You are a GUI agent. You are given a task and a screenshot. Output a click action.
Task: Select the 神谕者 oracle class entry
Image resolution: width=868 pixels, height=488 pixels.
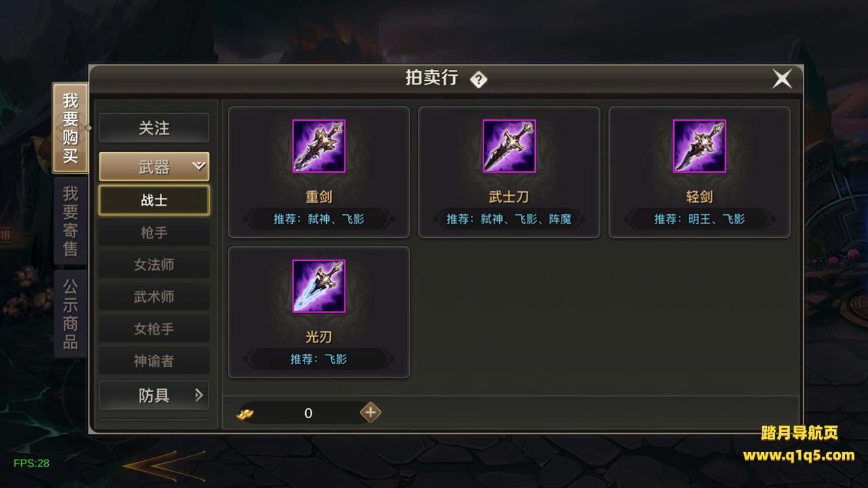[155, 361]
